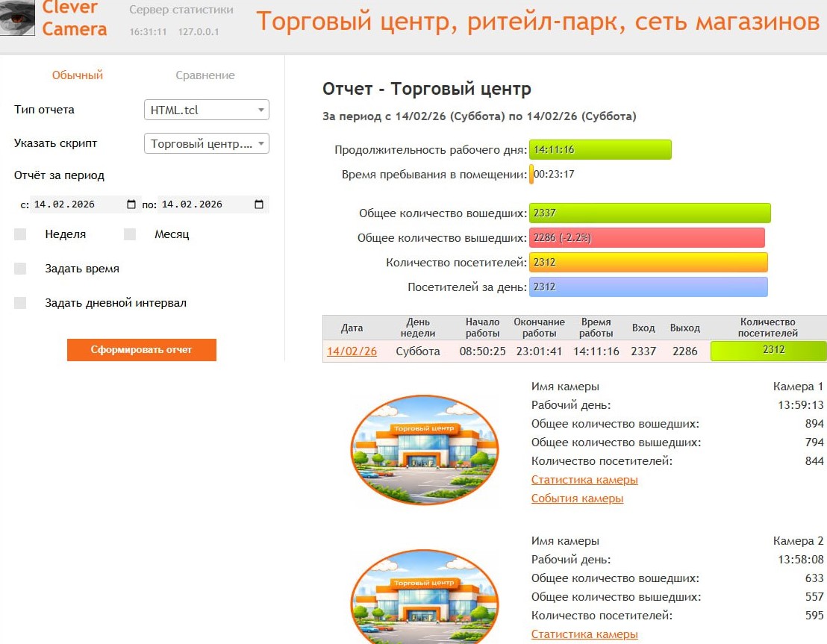Click the Вход column header
Image resolution: width=827 pixels, height=644 pixels.
coord(643,328)
